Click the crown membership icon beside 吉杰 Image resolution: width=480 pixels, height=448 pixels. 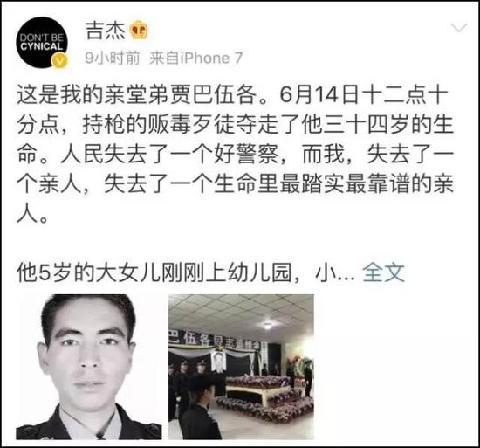(x=139, y=30)
